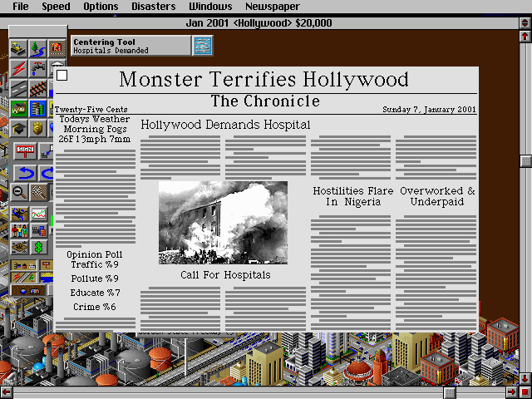The height and width of the screenshot is (399, 532).
Task: Open the Neighbors window icon
Action: 19,248
